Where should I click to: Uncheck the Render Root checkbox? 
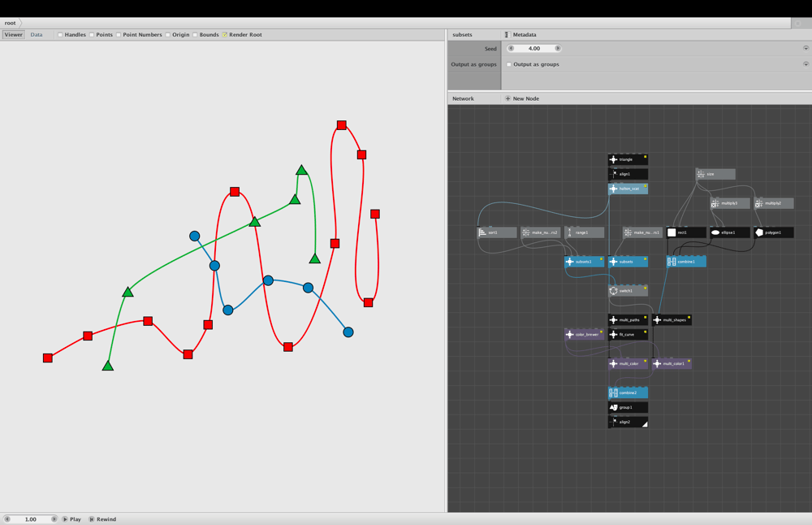pos(225,35)
